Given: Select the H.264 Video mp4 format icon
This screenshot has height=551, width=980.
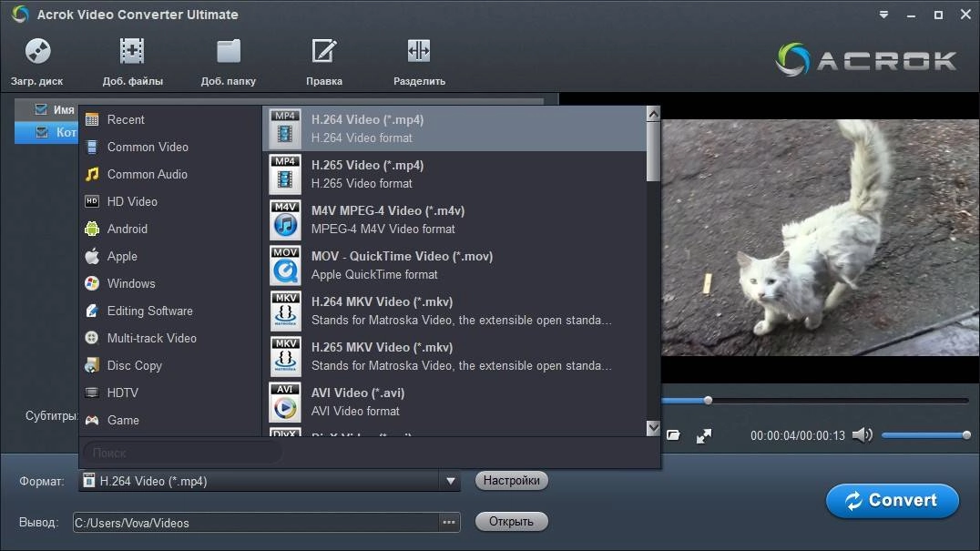Looking at the screenshot, I should 285,128.
